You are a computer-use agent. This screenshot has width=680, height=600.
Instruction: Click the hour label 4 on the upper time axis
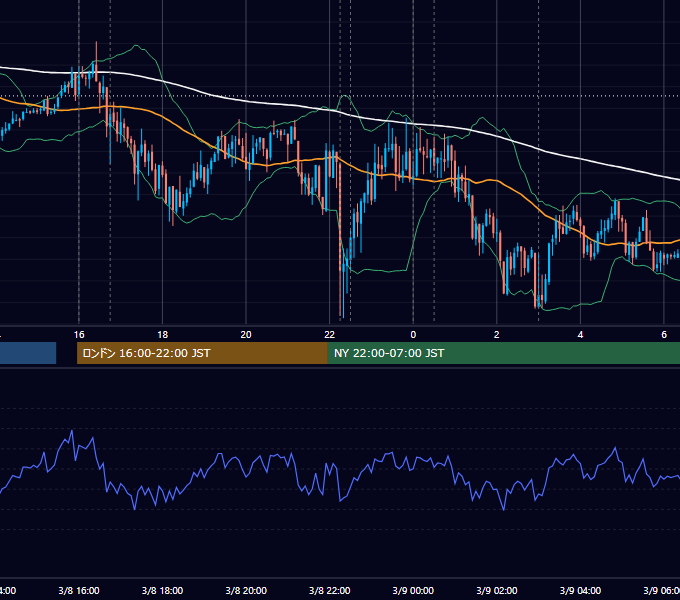(x=580, y=335)
